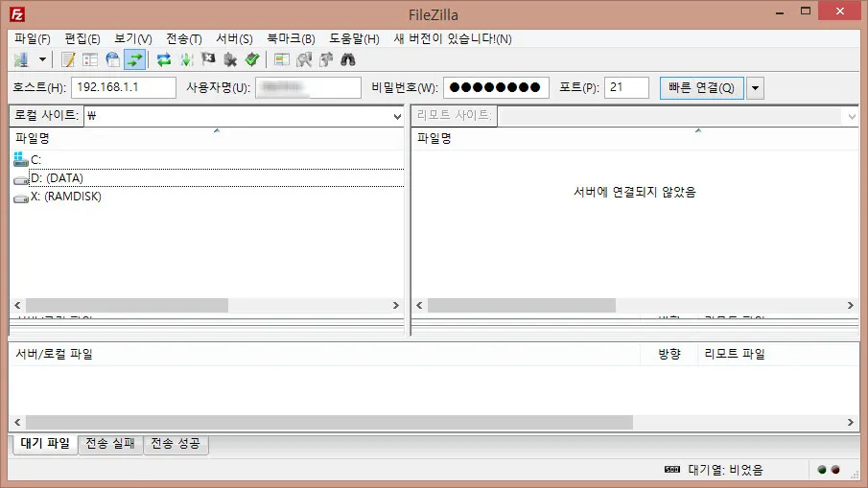The height and width of the screenshot is (488, 868).
Task: Click remote pane scroll left arrow
Action: pyautogui.click(x=419, y=306)
